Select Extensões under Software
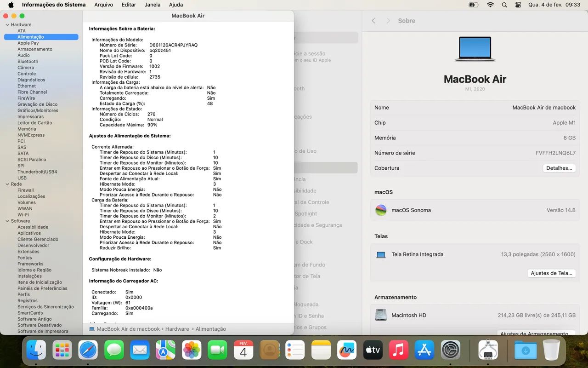This screenshot has width=588, height=368. [28, 252]
